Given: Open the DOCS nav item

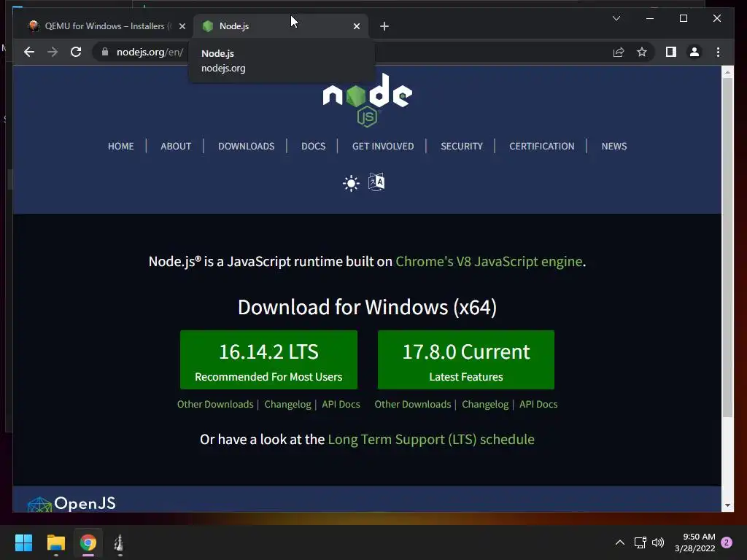Looking at the screenshot, I should coord(314,146).
